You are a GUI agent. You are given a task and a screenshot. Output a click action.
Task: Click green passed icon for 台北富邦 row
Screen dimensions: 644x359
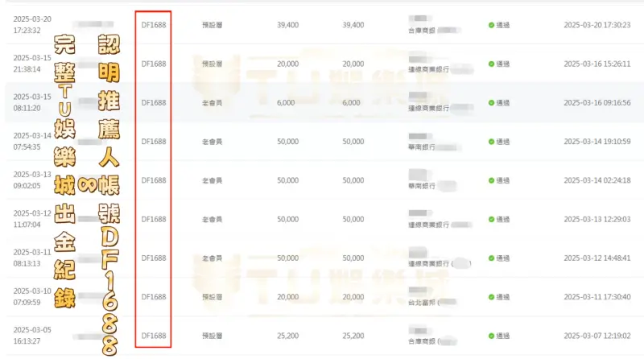click(x=491, y=296)
